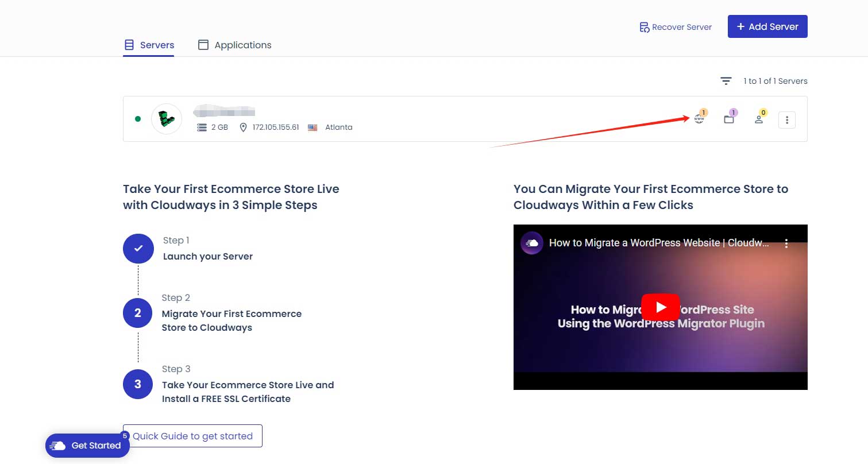The image size is (868, 464).
Task: Click 'Migrate Your First Ecommerce Store to Cloudways' step
Action: pyautogui.click(x=232, y=320)
